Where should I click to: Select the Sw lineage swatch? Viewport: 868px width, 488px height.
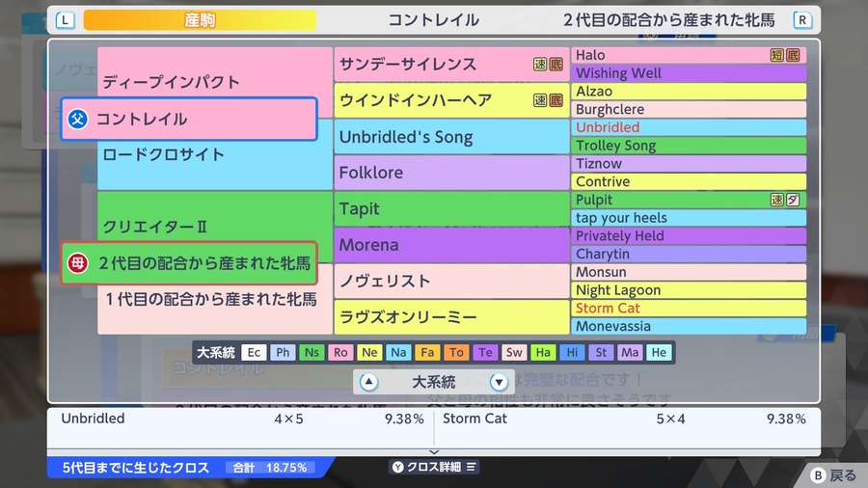(x=514, y=352)
